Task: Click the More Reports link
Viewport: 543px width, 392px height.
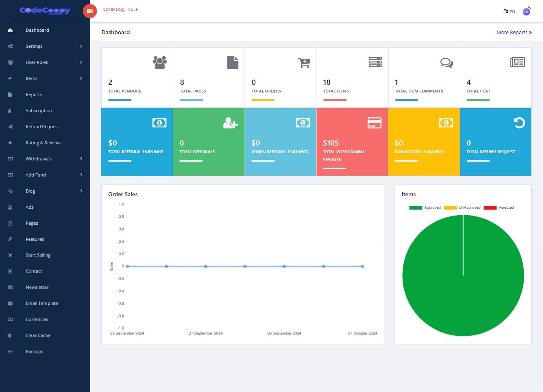Action: 514,33
